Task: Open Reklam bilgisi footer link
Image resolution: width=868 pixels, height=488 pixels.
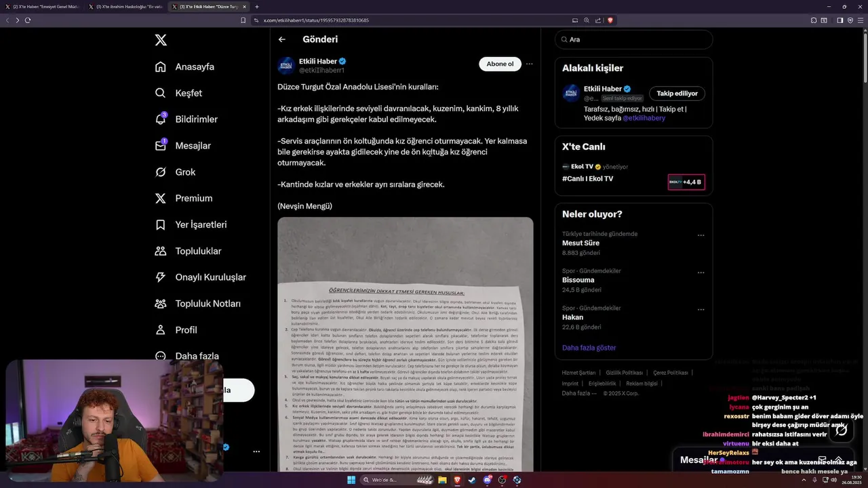Action: (642, 384)
